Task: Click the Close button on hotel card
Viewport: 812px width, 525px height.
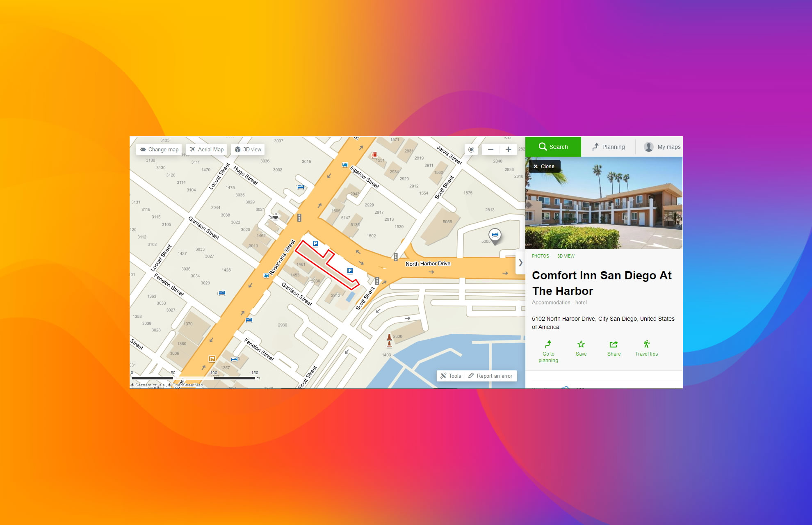Action: [x=544, y=167]
